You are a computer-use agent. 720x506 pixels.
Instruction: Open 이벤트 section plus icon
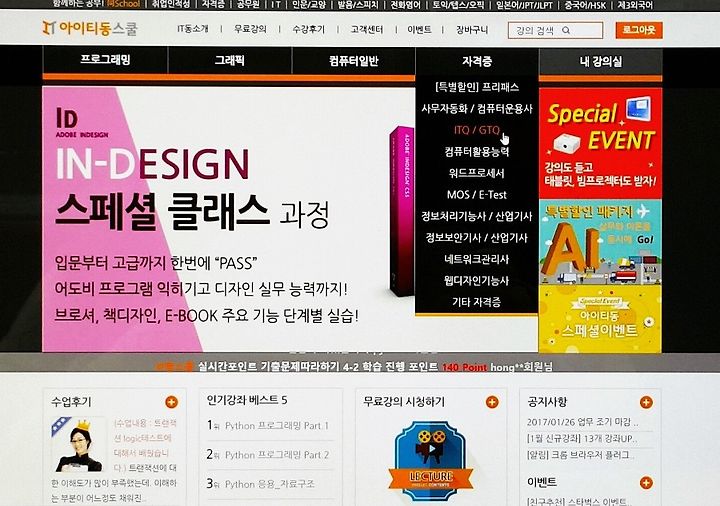646,483
